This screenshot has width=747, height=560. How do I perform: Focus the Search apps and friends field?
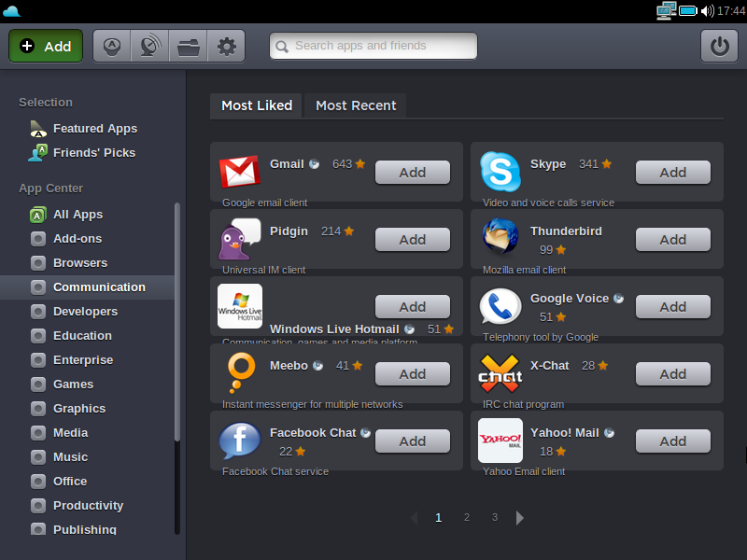tap(373, 46)
